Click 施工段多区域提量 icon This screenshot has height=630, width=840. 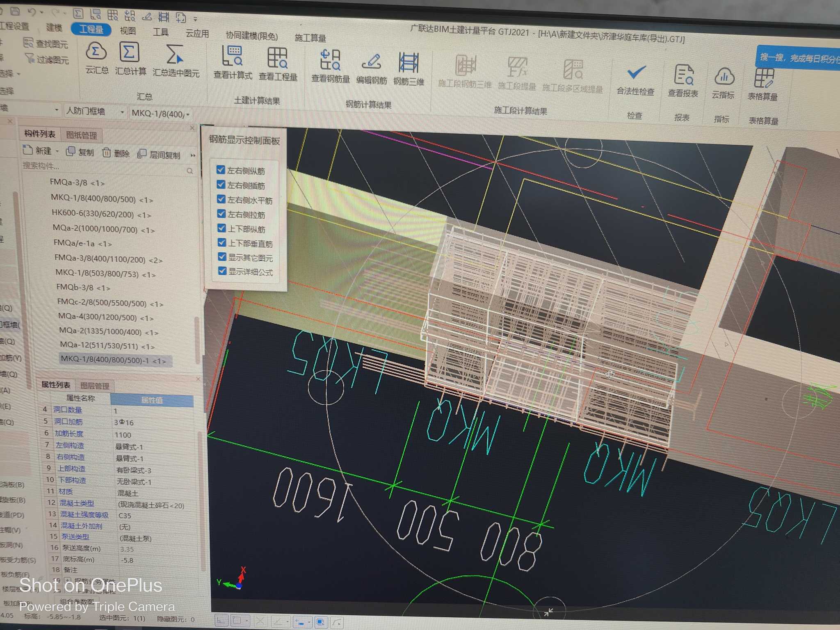click(573, 69)
